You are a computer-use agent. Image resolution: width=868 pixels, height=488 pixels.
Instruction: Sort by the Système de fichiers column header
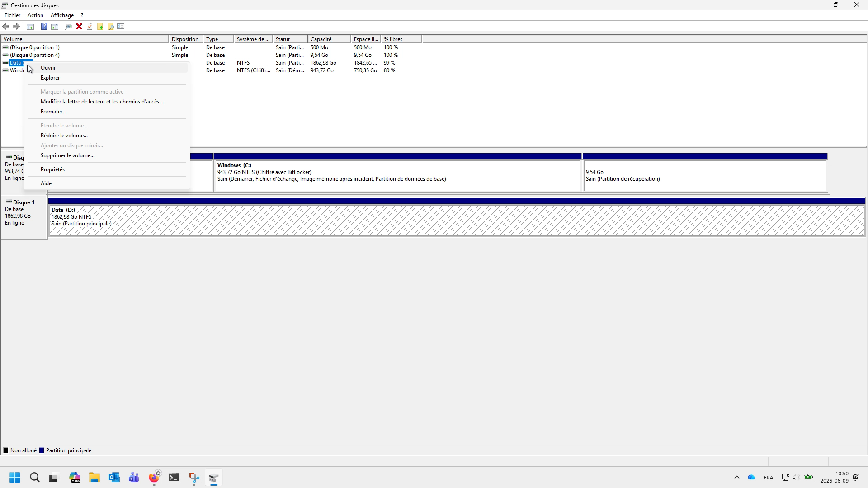(x=253, y=39)
